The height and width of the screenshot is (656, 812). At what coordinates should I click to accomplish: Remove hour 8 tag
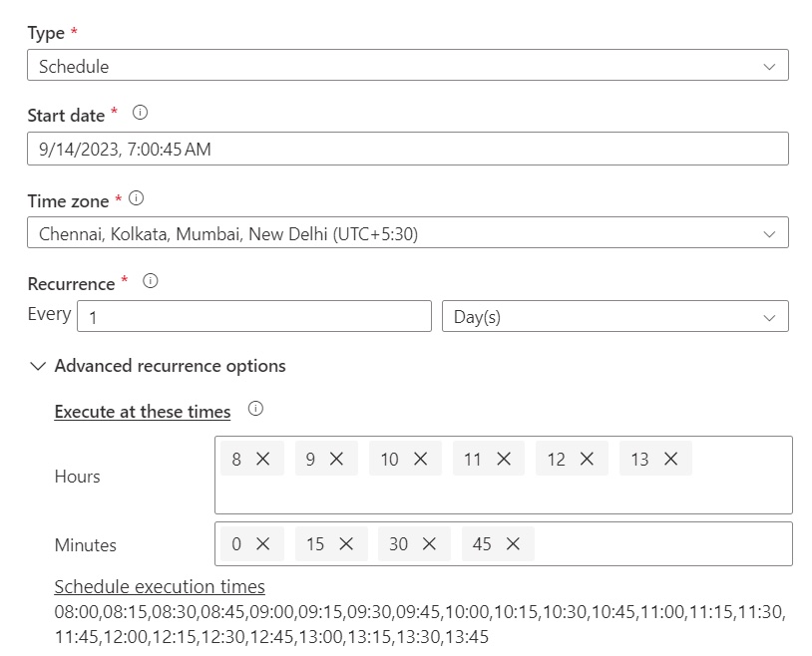[x=262, y=459]
